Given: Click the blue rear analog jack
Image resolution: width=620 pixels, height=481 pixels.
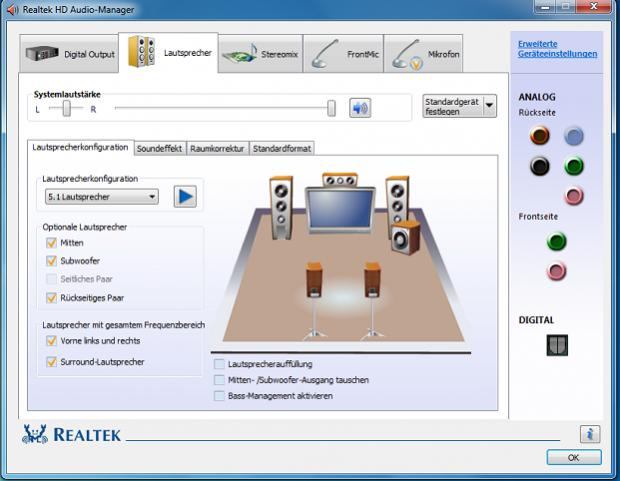Looking at the screenshot, I should [574, 136].
